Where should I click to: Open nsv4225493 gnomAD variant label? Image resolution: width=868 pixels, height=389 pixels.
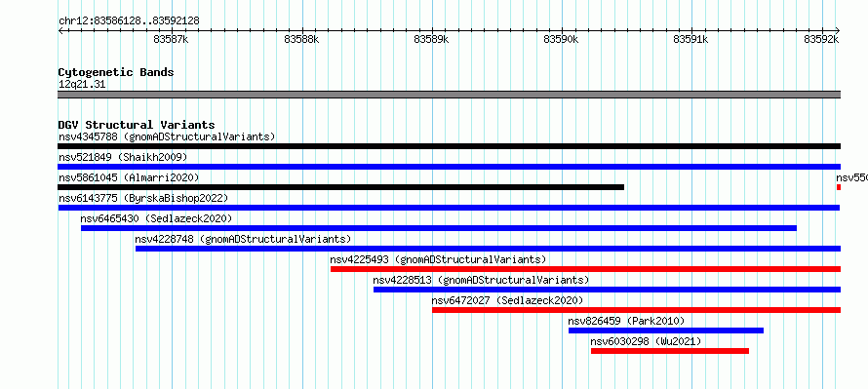pyautogui.click(x=438, y=259)
